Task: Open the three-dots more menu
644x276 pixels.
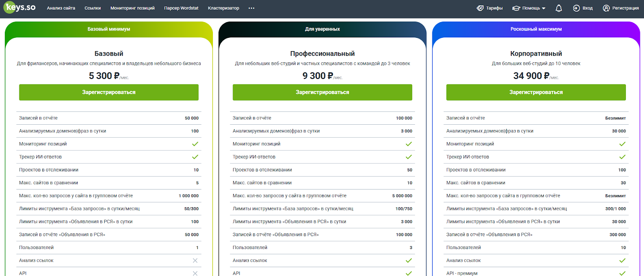Action: 252,8
